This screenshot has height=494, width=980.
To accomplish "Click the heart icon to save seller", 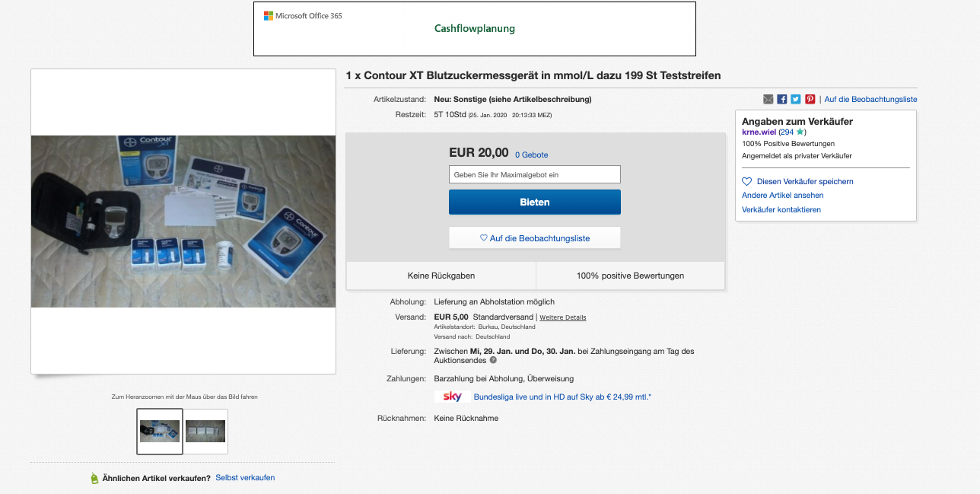I will pos(747,182).
